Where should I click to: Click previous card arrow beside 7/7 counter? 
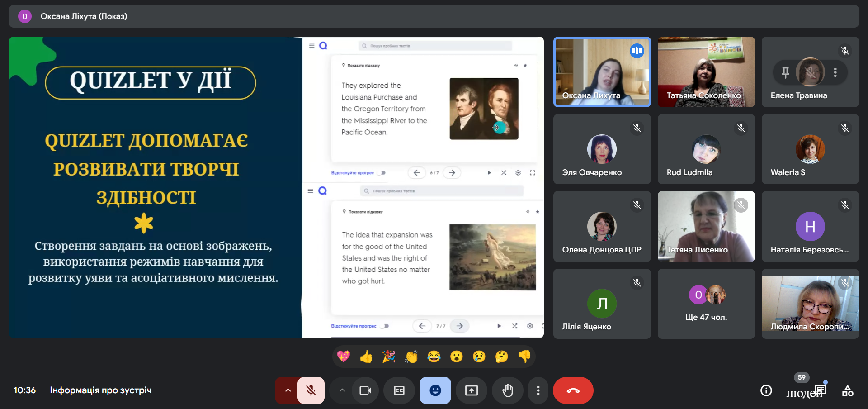pos(422,326)
